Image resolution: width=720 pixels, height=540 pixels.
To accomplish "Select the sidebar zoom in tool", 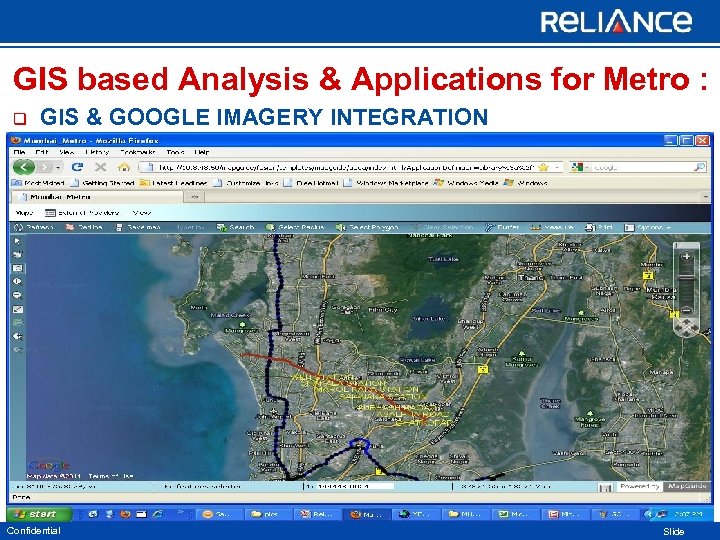I will [17, 281].
